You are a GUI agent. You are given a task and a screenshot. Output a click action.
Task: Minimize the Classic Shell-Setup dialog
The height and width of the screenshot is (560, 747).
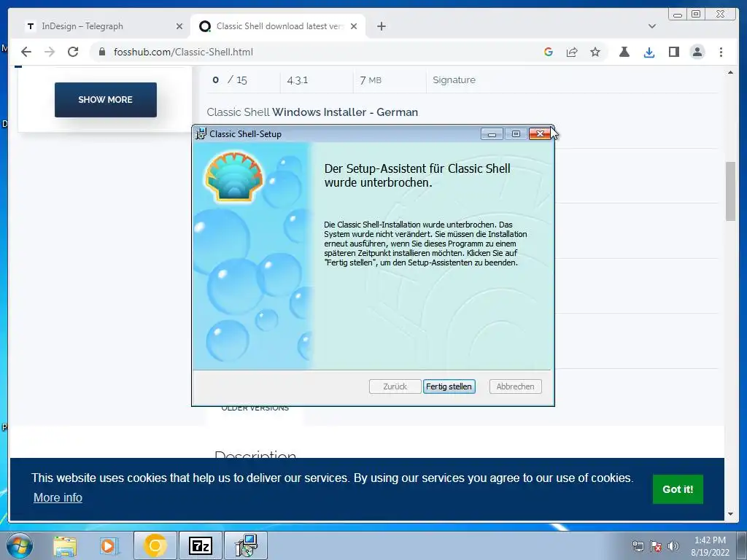click(492, 134)
